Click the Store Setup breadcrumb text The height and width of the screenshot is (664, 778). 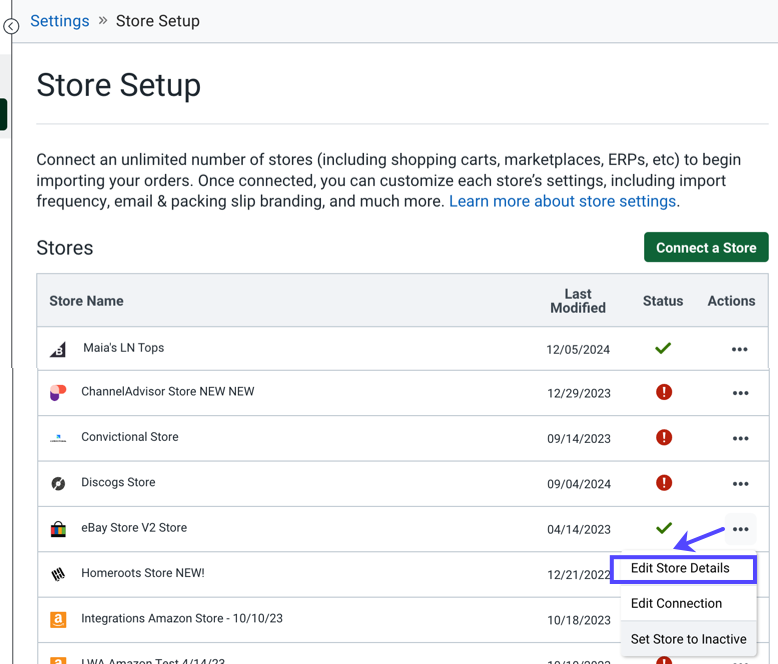coord(158,21)
